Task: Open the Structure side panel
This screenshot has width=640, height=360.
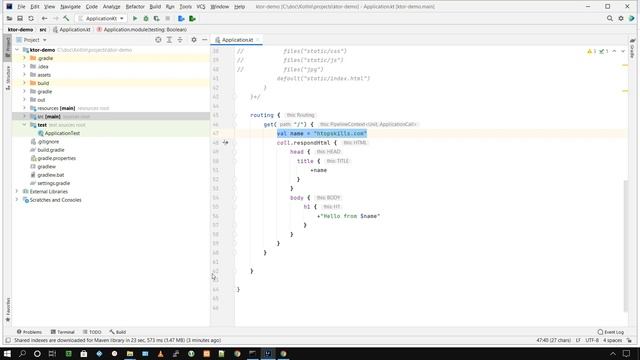Action: (7, 78)
